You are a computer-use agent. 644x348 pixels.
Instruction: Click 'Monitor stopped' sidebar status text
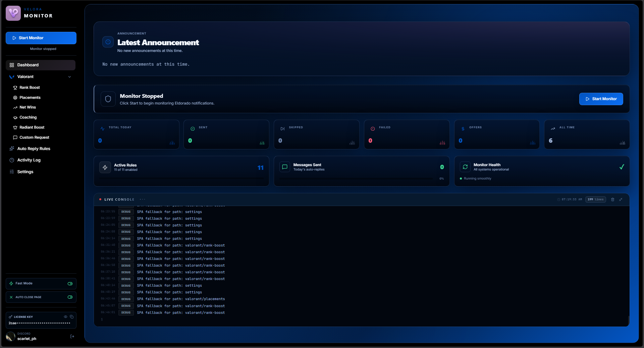pyautogui.click(x=43, y=49)
